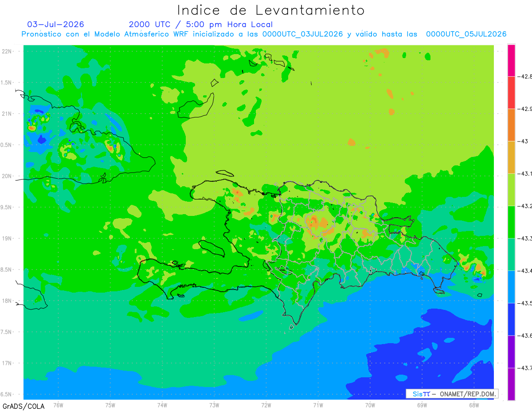The width and height of the screenshot is (532, 411).
Task: Click the "GrADS/COLA" credit label
Action: click(23, 406)
